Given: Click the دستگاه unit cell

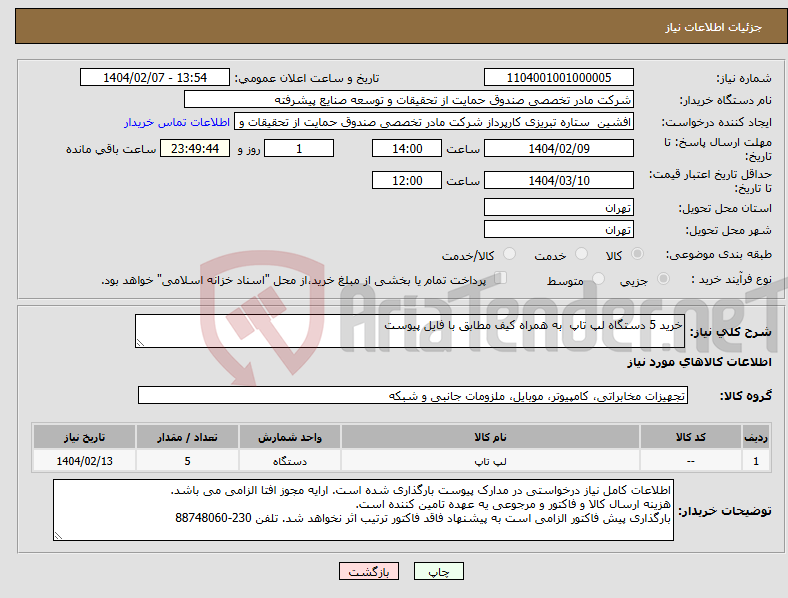Looking at the screenshot, I should pos(290,461).
